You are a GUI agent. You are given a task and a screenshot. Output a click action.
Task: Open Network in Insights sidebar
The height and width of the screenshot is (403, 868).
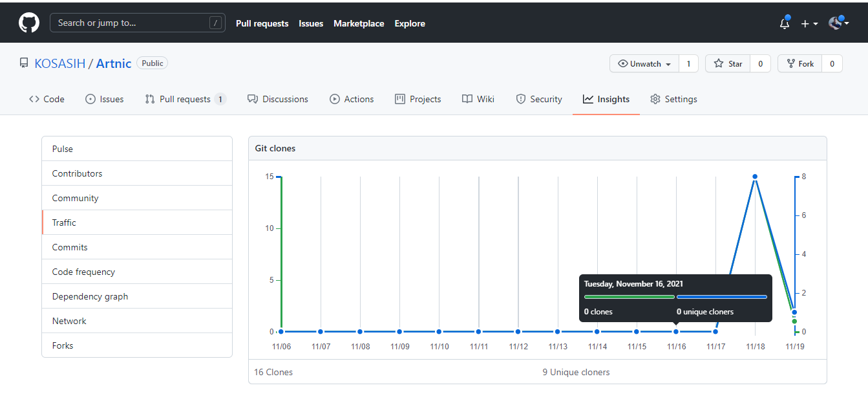pos(137,321)
